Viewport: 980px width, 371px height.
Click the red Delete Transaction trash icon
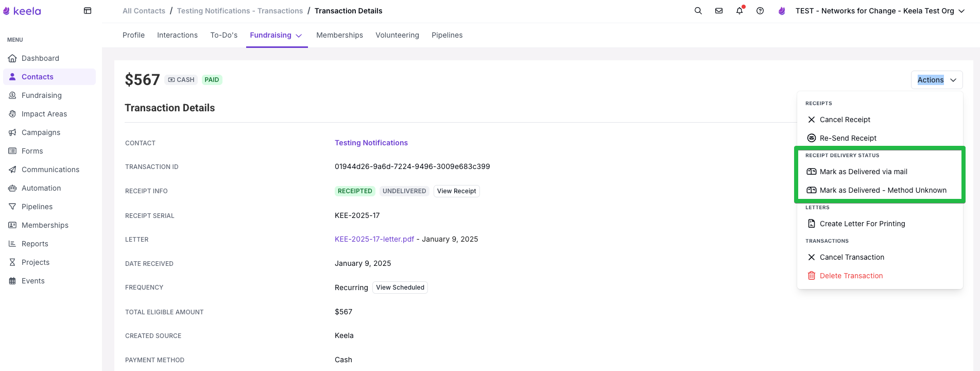click(x=812, y=276)
